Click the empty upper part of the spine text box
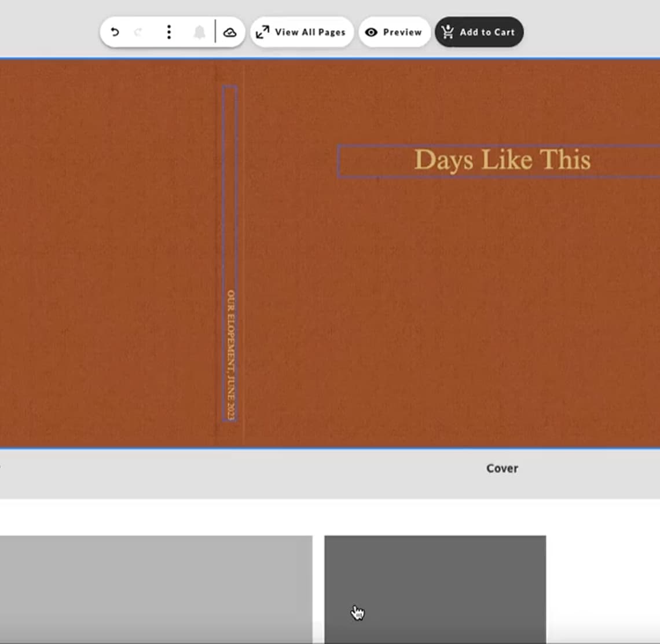This screenshot has width=660, height=644. tap(230, 174)
